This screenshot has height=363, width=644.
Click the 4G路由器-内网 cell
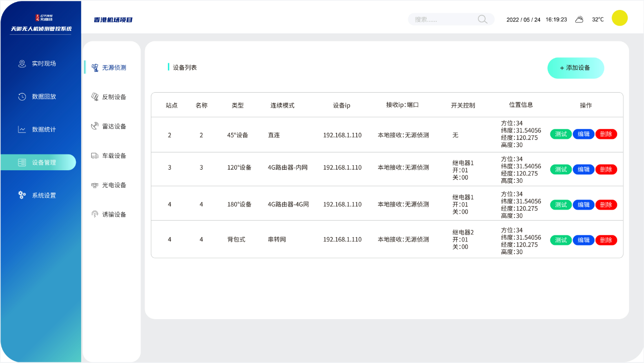pos(288,167)
